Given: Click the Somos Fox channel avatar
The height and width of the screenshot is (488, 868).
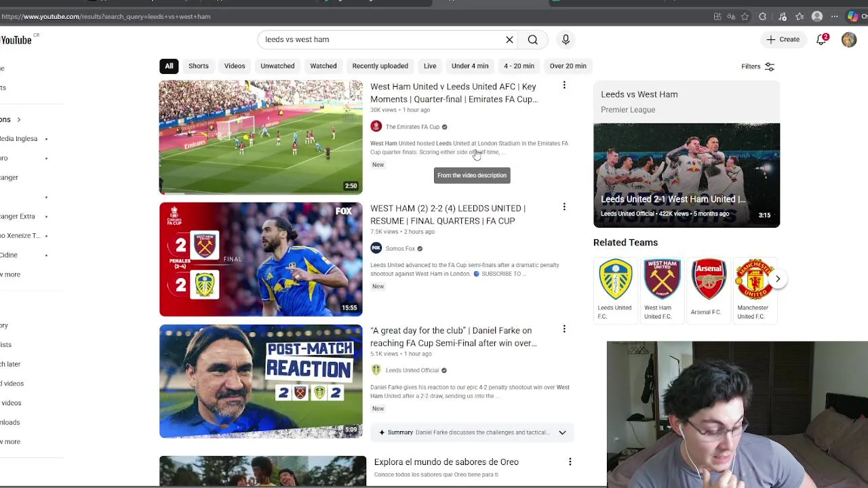Looking at the screenshot, I should click(x=376, y=249).
